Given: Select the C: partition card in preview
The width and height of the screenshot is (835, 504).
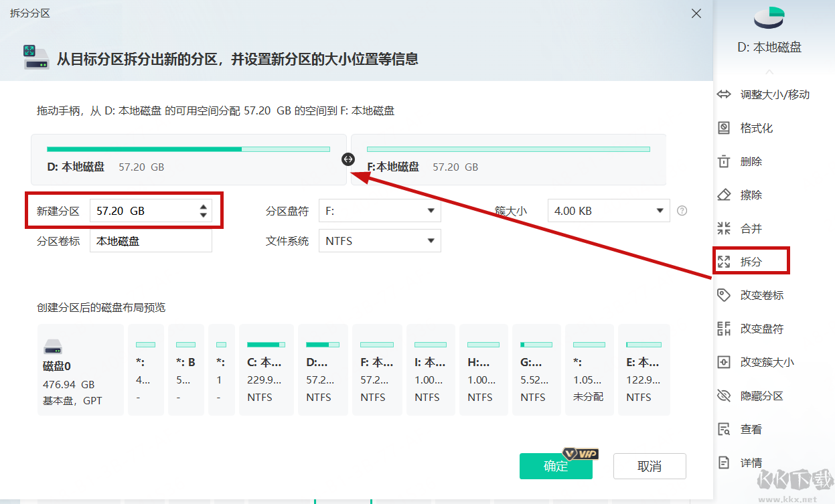Looking at the screenshot, I should [266, 369].
